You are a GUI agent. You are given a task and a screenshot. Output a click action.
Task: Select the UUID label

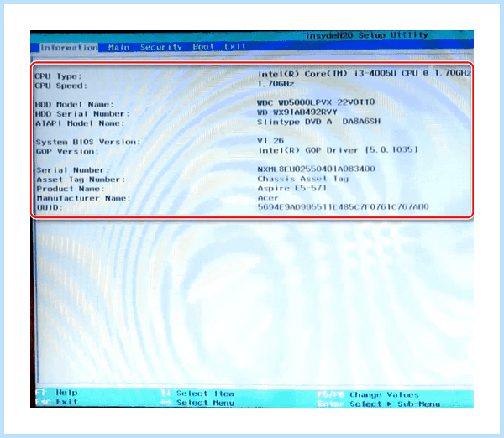pyautogui.click(x=50, y=208)
